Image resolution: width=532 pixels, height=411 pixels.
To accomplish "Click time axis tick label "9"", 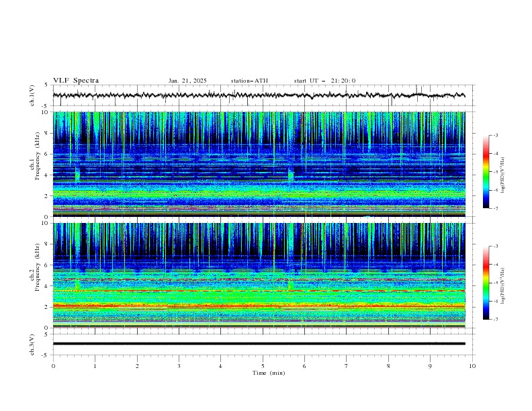I will coord(430,366).
